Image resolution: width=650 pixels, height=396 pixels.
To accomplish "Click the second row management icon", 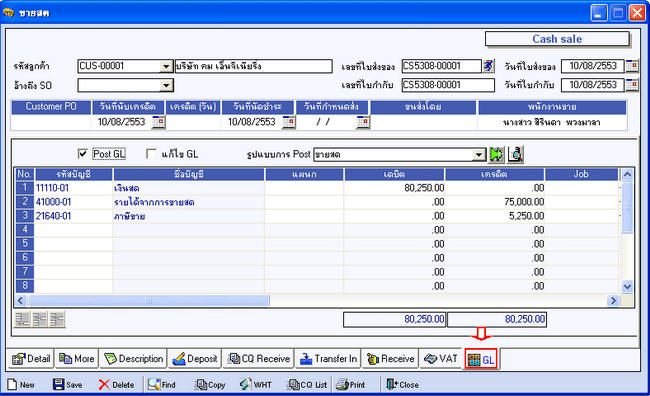I will tap(40, 319).
